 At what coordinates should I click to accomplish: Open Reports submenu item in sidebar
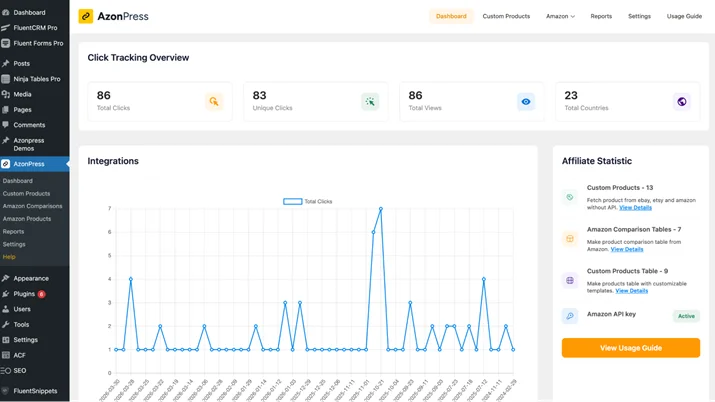(13, 232)
